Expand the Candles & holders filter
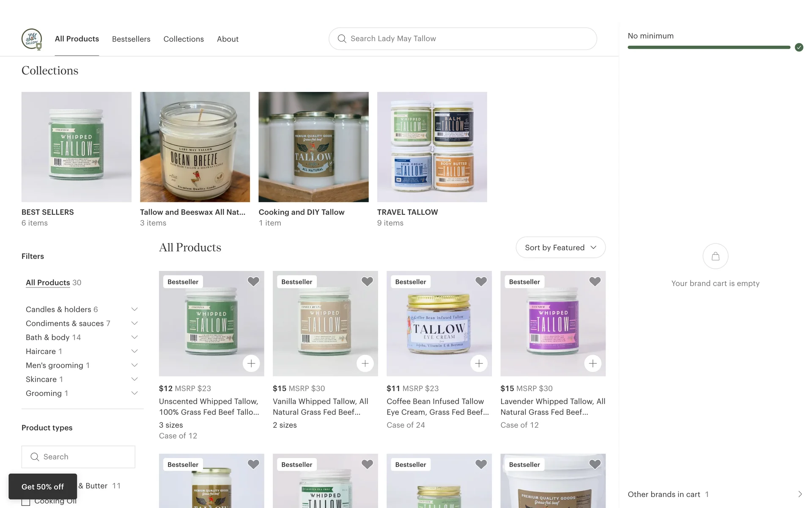 (134, 309)
